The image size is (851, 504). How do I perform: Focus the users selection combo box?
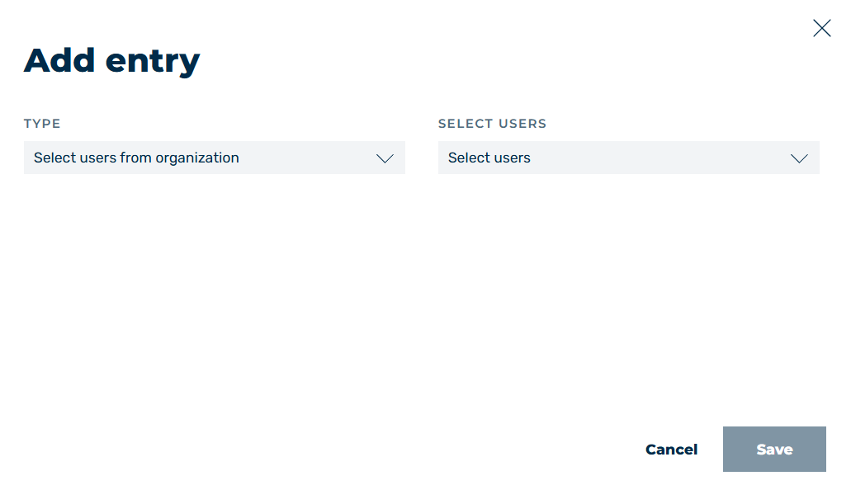pos(628,158)
